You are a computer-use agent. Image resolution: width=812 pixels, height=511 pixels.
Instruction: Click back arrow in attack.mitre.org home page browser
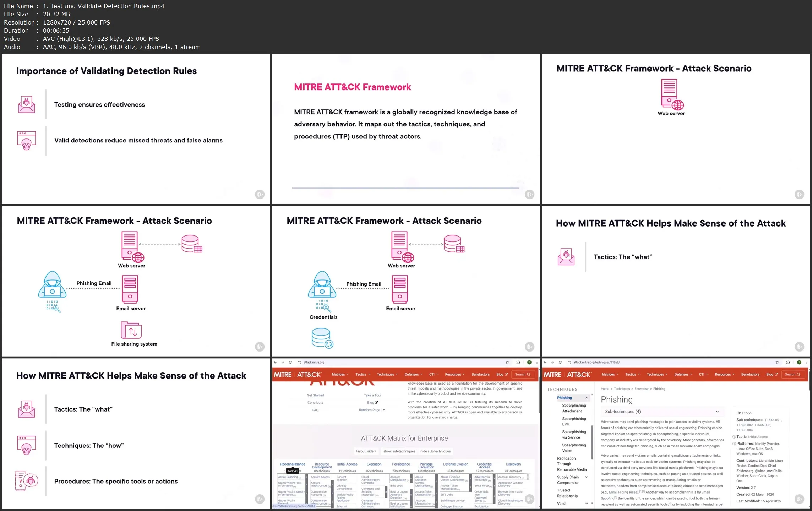(275, 362)
